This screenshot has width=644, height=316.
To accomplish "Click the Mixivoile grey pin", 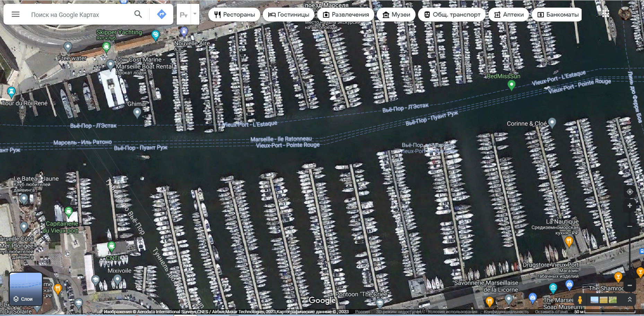I will pyautogui.click(x=118, y=279).
